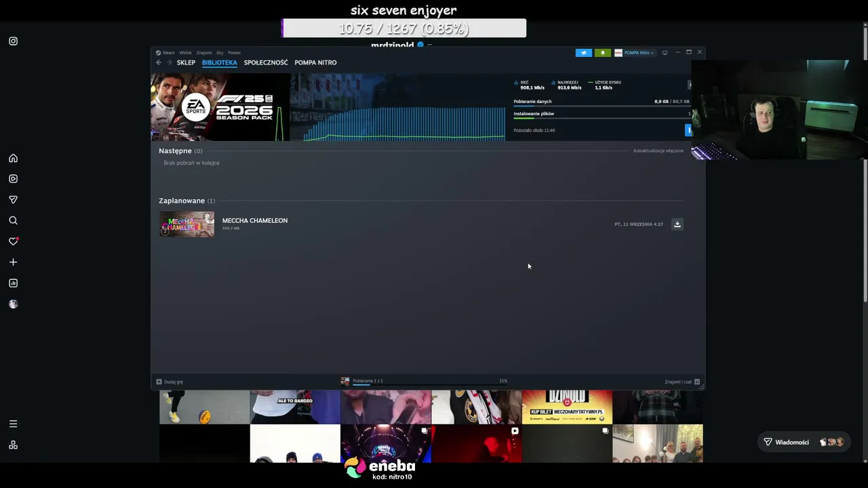Switch to SPOŁECZNOŚĆ tab
This screenshot has height=488, width=868.
pyautogui.click(x=266, y=62)
